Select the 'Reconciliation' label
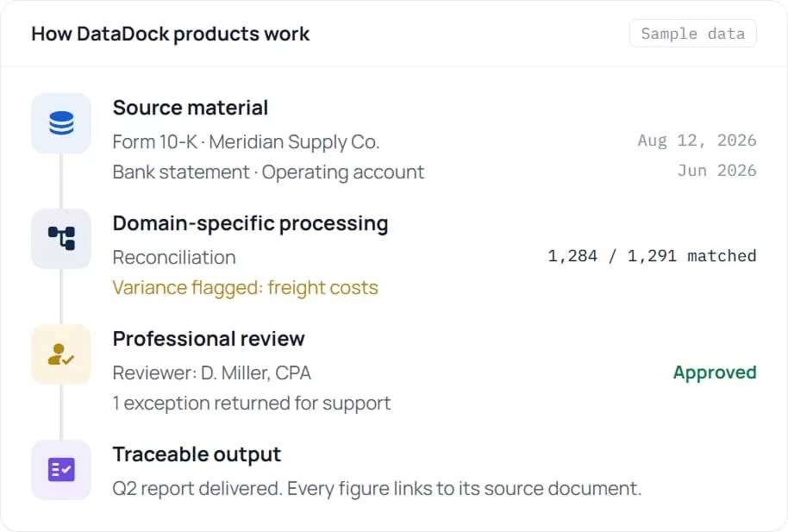788x532 pixels. coord(174,258)
